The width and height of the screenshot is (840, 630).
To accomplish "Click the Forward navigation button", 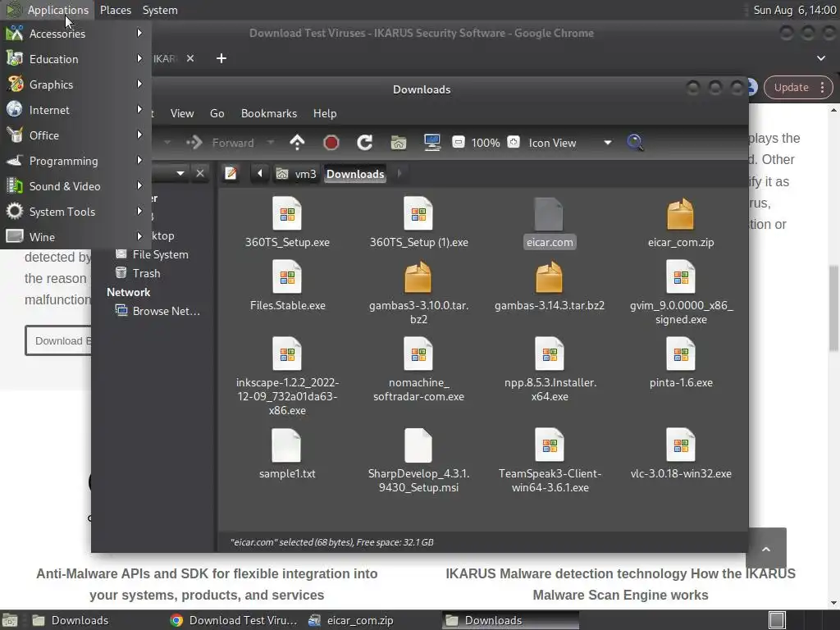I will 221,143.
